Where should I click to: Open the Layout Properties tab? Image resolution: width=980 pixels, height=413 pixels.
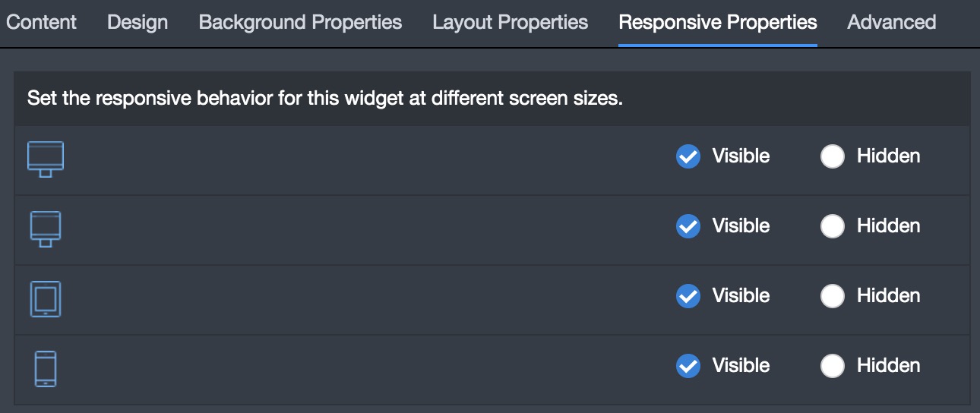pos(511,22)
